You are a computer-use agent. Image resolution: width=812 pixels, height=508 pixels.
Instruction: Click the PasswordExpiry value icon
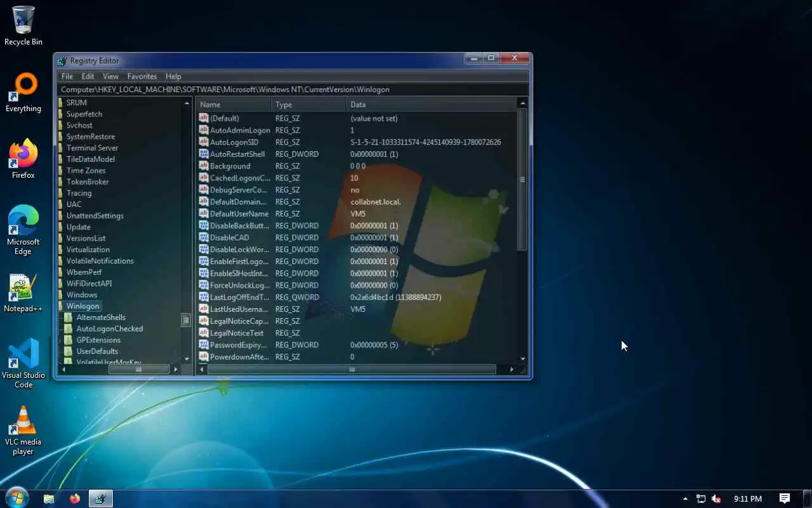click(204, 345)
